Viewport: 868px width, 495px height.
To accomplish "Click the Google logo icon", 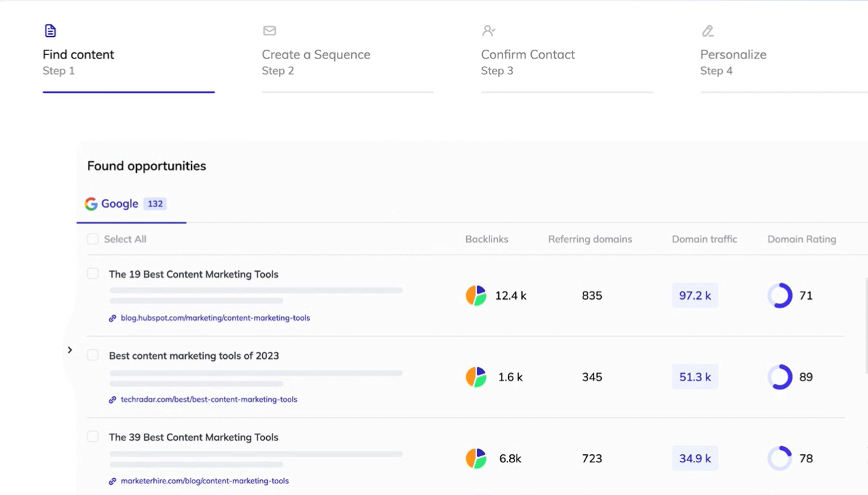I will pyautogui.click(x=91, y=204).
